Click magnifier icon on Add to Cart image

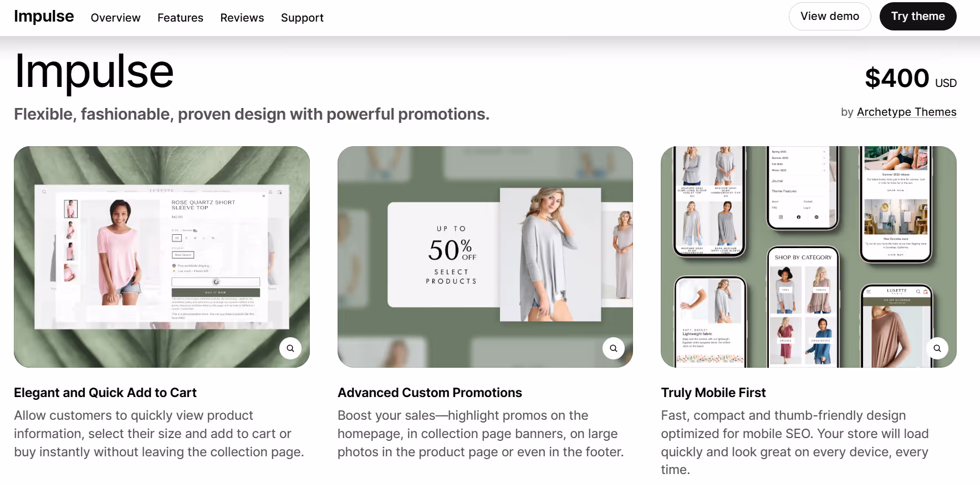(x=290, y=348)
